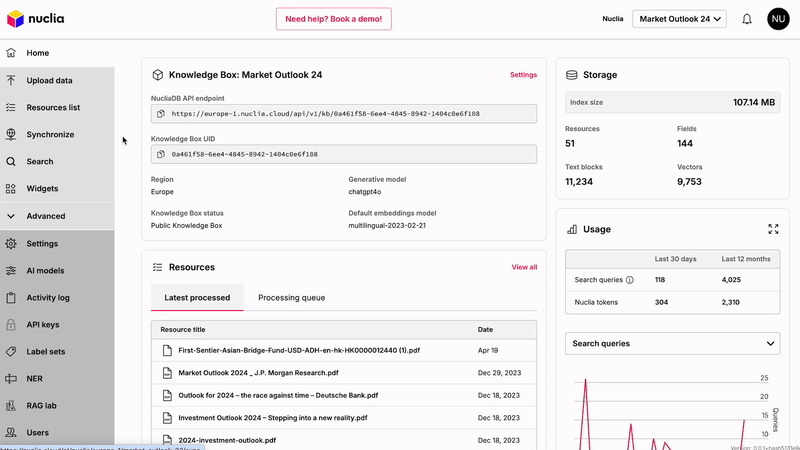This screenshot has height=450, width=800.
Task: Click the Search queries info icon
Action: [x=629, y=280]
